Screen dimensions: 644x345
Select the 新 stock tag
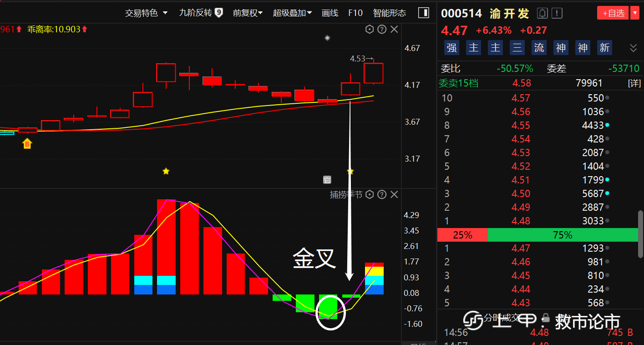click(604, 48)
